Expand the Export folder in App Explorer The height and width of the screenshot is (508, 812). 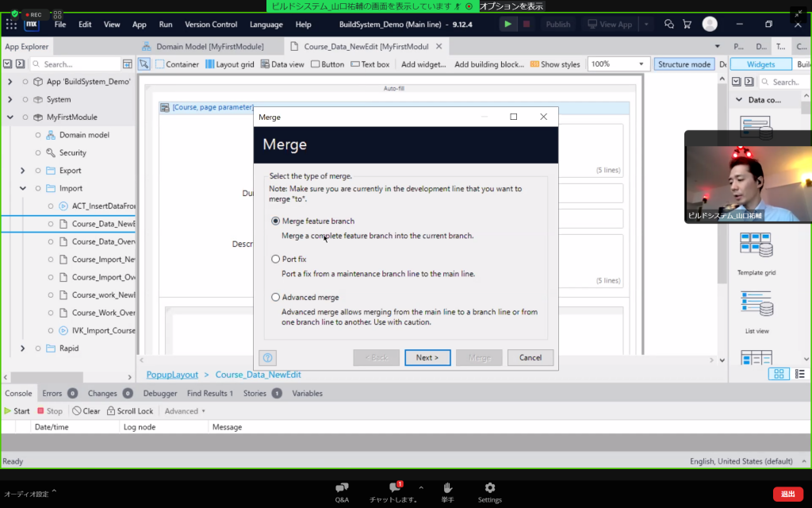(x=22, y=171)
